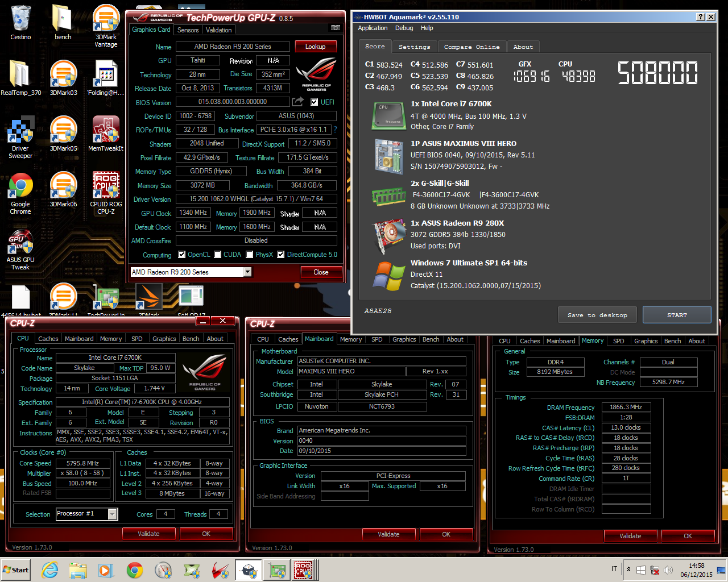This screenshot has height=582, width=728.
Task: Click the Lookup button in GPU-Z
Action: pyautogui.click(x=316, y=47)
